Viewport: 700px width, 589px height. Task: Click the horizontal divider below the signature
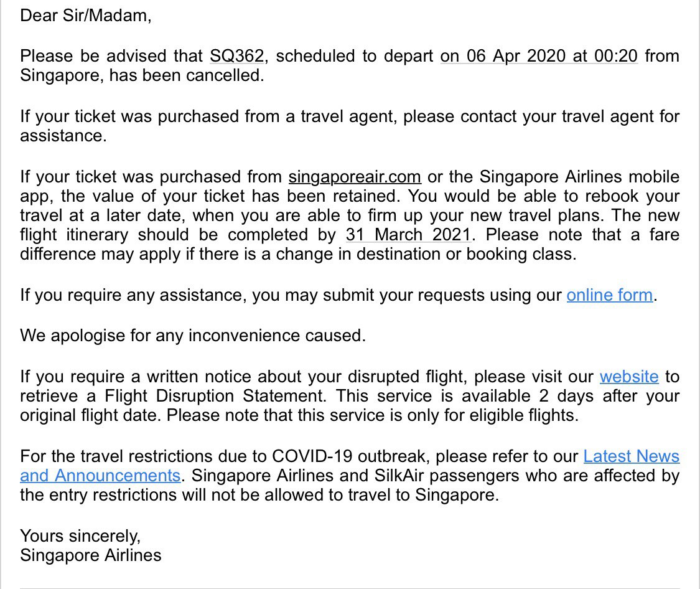click(350, 588)
